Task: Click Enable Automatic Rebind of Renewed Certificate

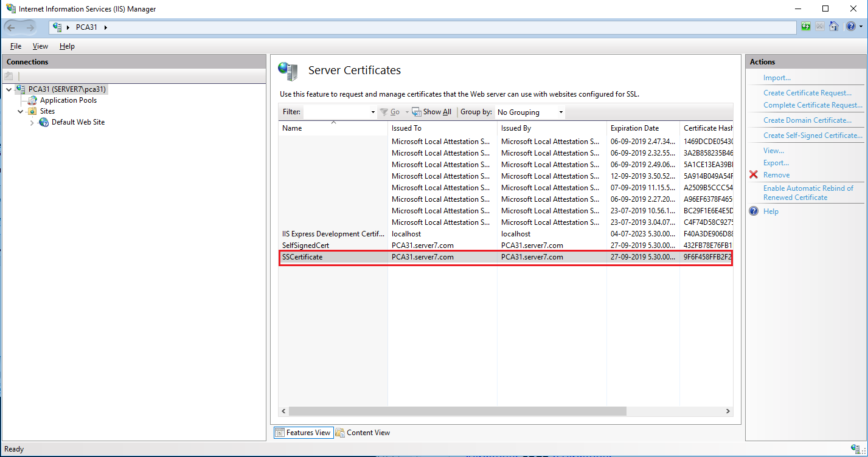Action: (808, 193)
